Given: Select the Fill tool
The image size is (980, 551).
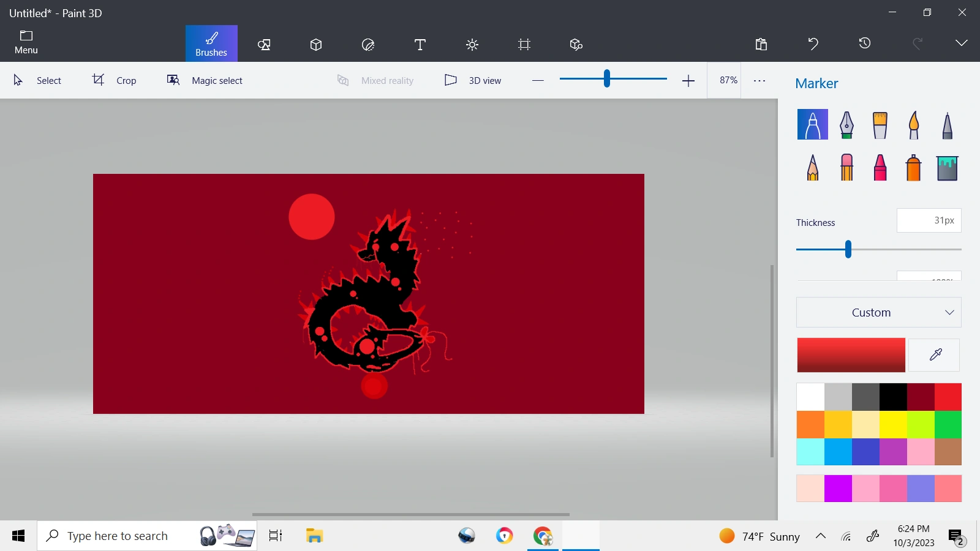Looking at the screenshot, I should (x=946, y=167).
